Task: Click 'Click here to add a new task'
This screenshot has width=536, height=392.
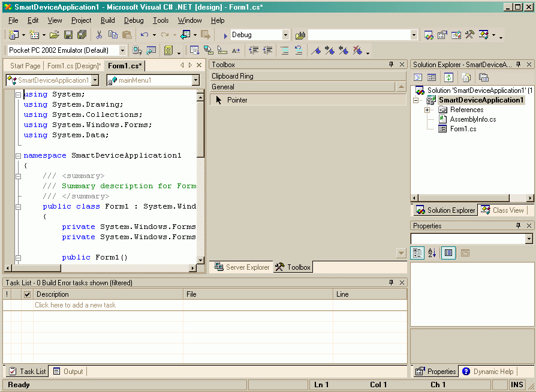Action: coord(75,305)
